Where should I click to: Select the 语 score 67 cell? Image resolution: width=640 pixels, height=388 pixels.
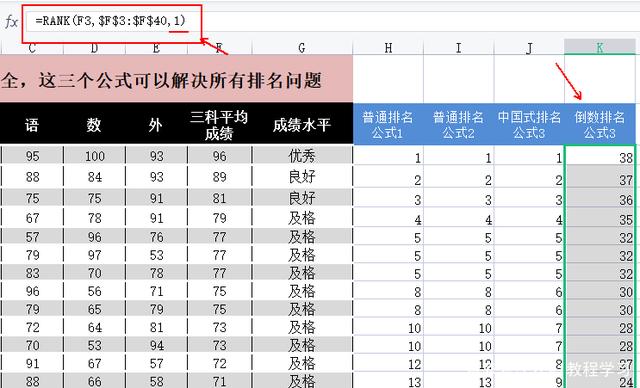click(32, 218)
